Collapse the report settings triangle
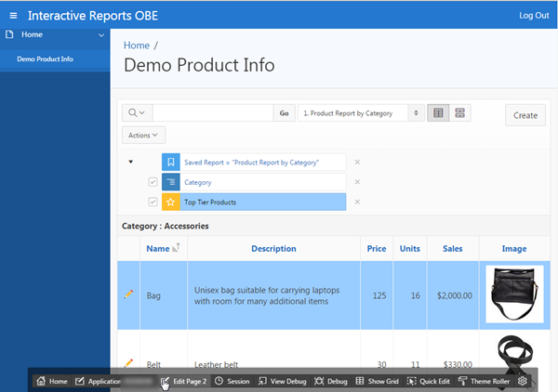This screenshot has width=558, height=392. click(x=129, y=161)
